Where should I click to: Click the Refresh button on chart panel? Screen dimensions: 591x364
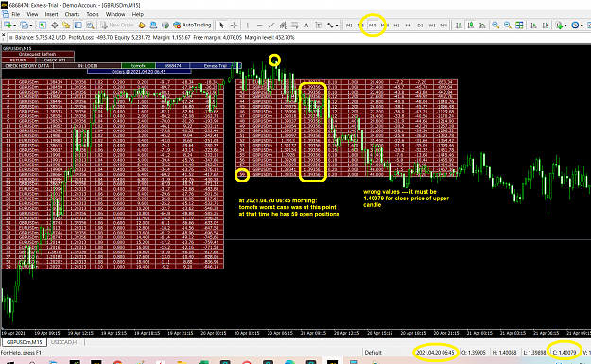pyautogui.click(x=38, y=54)
